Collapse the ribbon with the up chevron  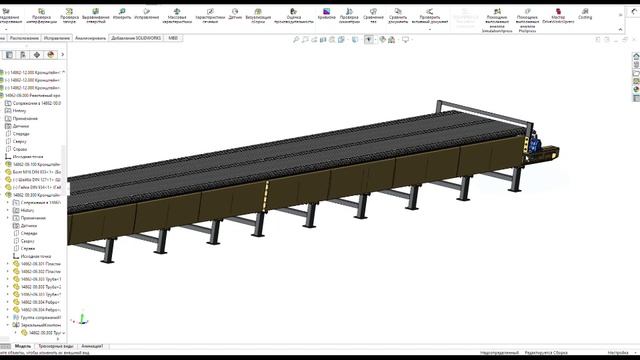(620, 29)
